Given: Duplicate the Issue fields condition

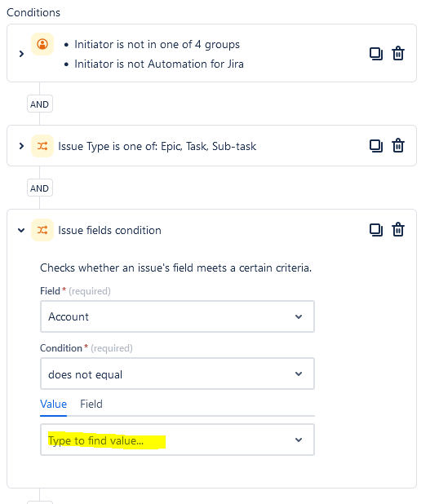Looking at the screenshot, I should (376, 230).
